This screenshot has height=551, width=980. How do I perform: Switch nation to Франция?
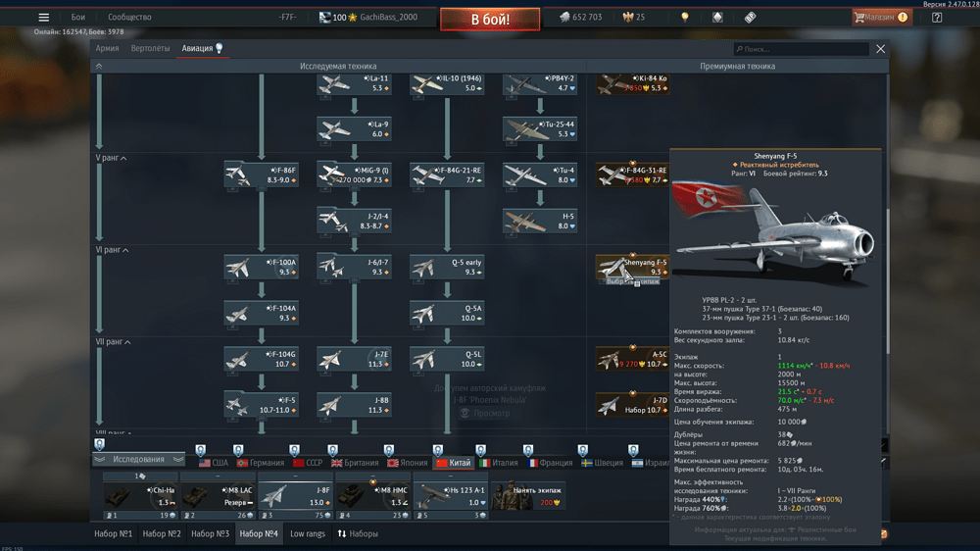click(x=550, y=463)
